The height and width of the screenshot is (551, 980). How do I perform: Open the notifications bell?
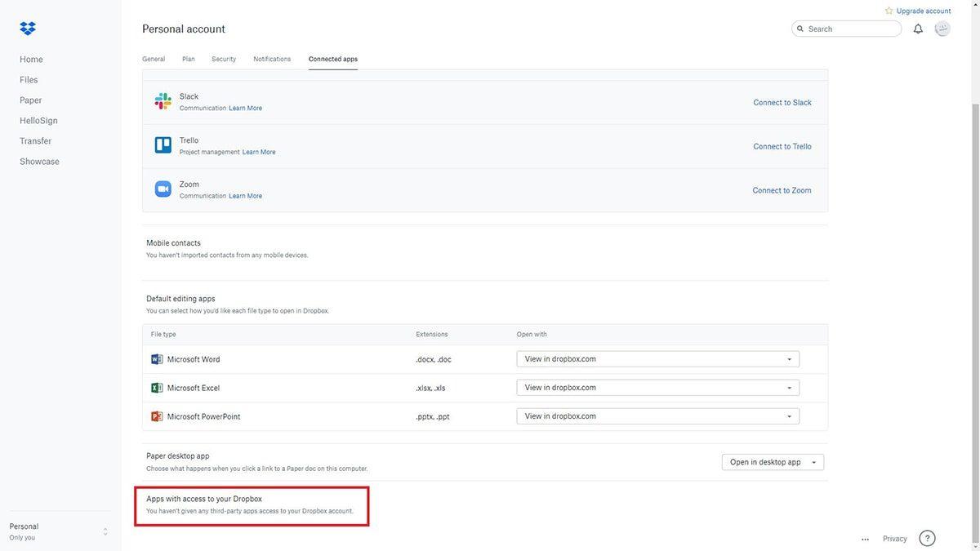(918, 29)
